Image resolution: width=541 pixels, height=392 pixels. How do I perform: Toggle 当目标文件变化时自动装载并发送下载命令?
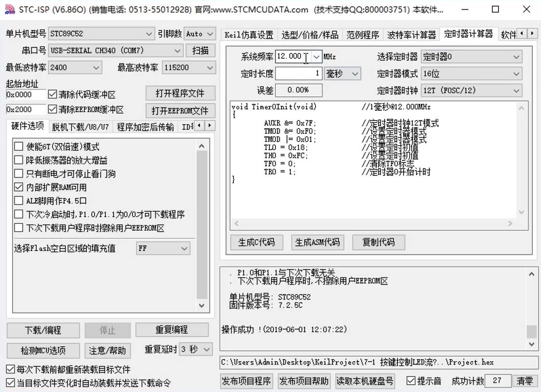[x=11, y=383]
